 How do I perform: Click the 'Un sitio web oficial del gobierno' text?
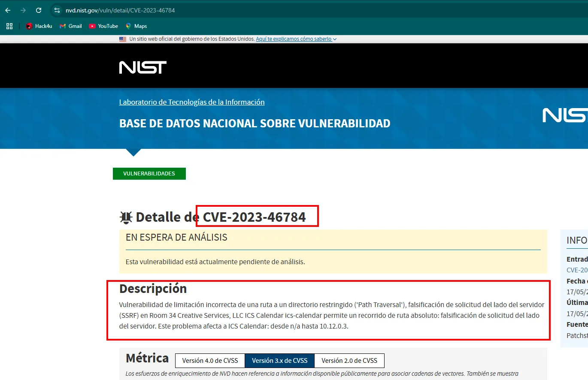(x=192, y=39)
